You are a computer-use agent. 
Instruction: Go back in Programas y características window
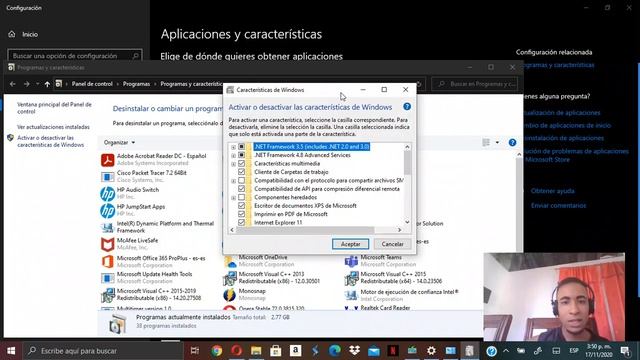[13, 84]
